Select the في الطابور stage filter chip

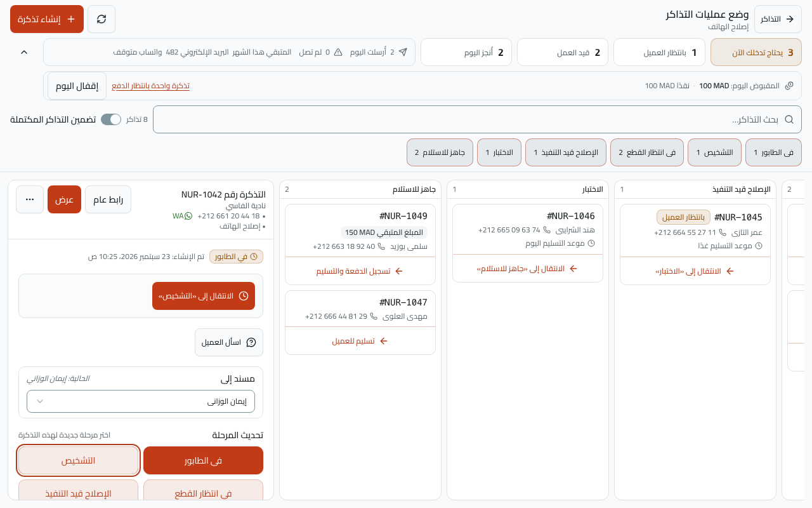pos(773,152)
